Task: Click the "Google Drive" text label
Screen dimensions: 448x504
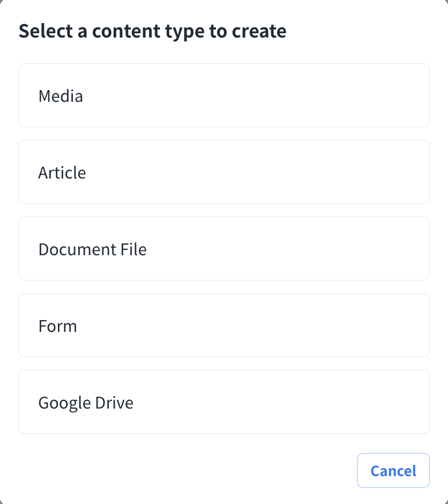Action: [86, 403]
